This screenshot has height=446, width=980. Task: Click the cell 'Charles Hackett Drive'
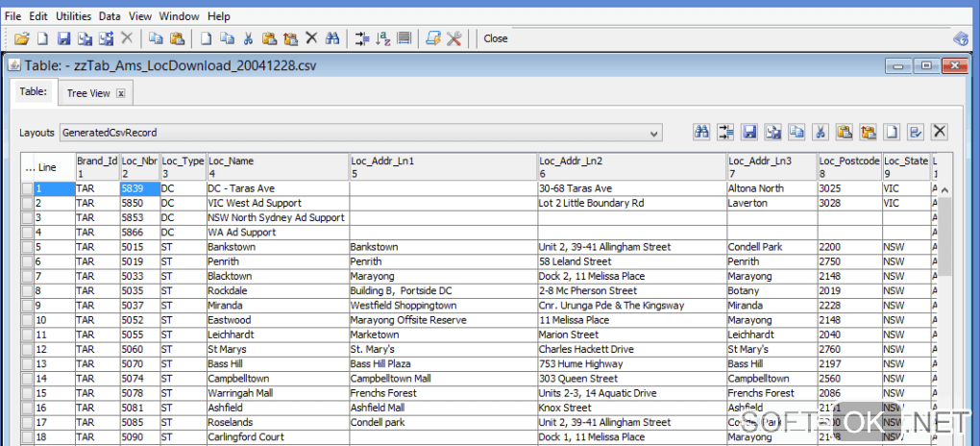point(632,350)
